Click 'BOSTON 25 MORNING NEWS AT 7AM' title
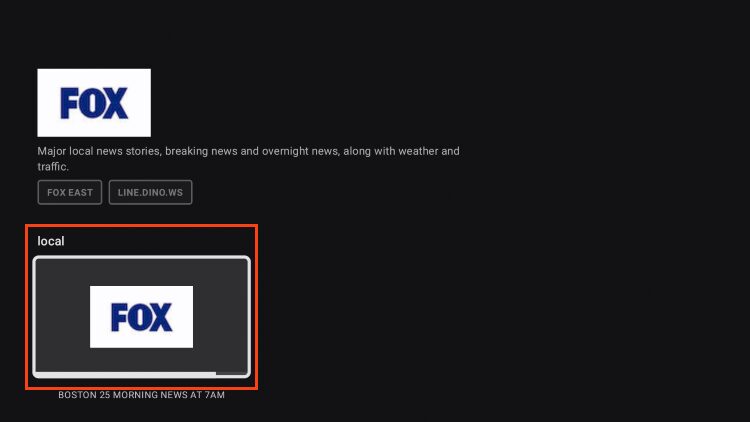 [142, 395]
